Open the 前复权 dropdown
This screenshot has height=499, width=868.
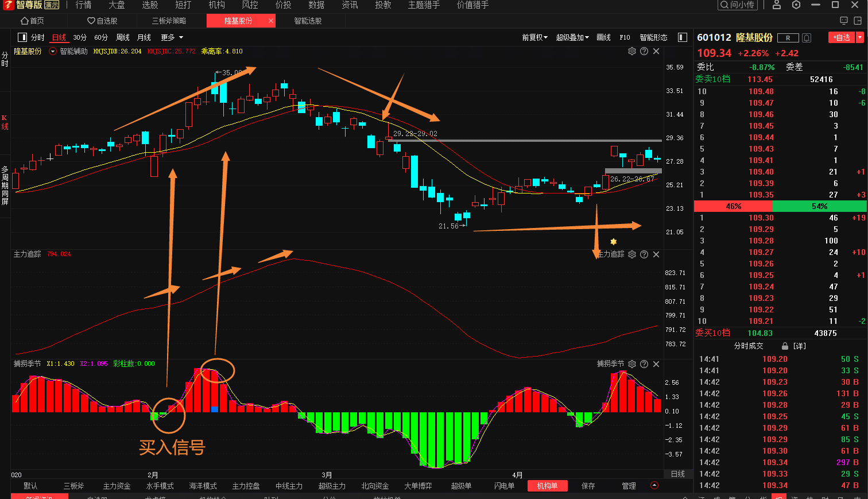coord(535,37)
